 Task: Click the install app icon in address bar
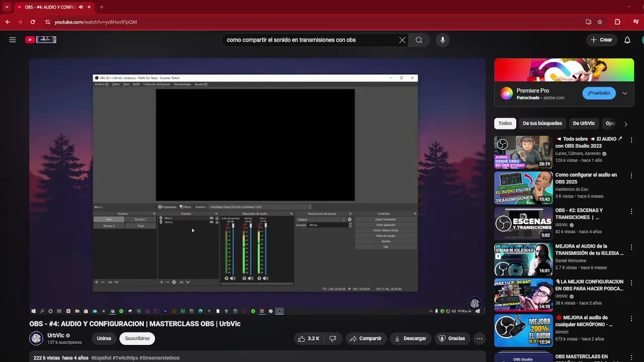pos(589,22)
